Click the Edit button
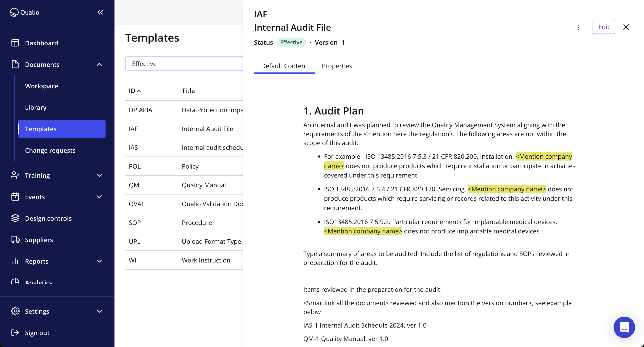 (604, 27)
